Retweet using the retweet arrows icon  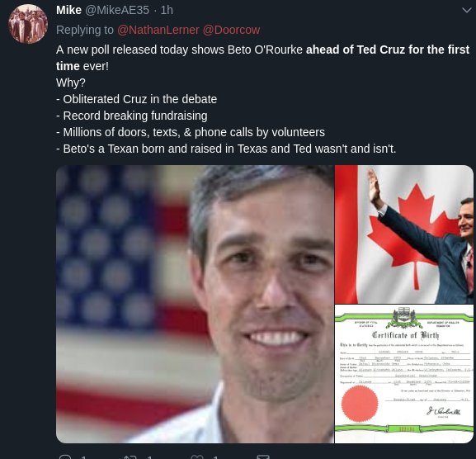coord(131,457)
